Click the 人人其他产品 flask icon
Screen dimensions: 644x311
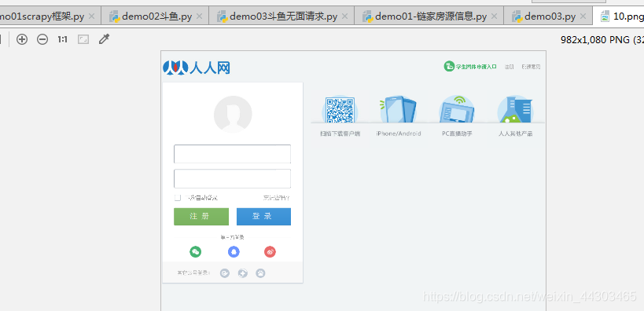tap(516, 109)
